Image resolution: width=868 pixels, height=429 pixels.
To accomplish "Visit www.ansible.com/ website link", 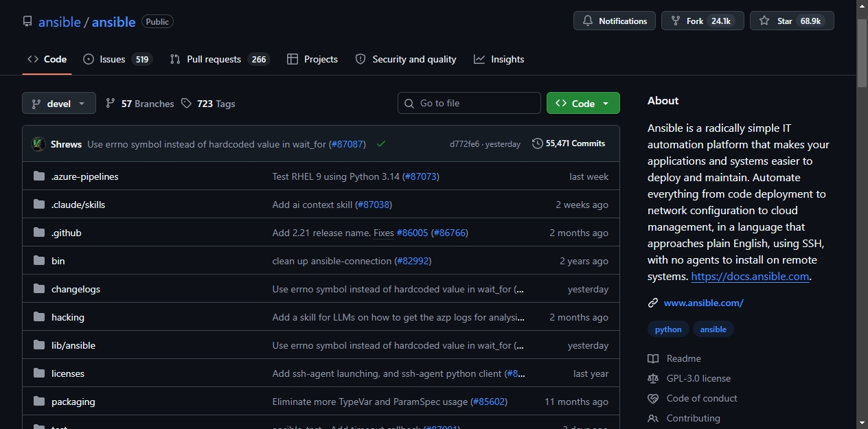I will click(704, 303).
